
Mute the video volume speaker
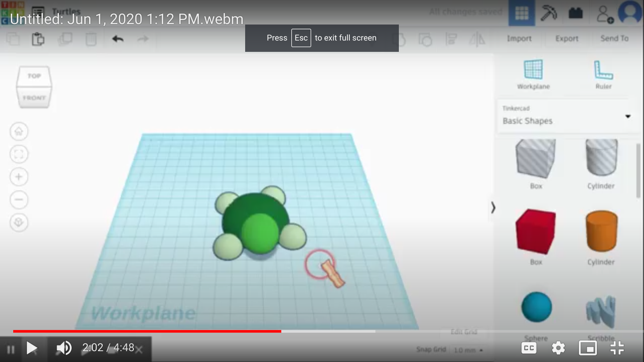(x=64, y=348)
